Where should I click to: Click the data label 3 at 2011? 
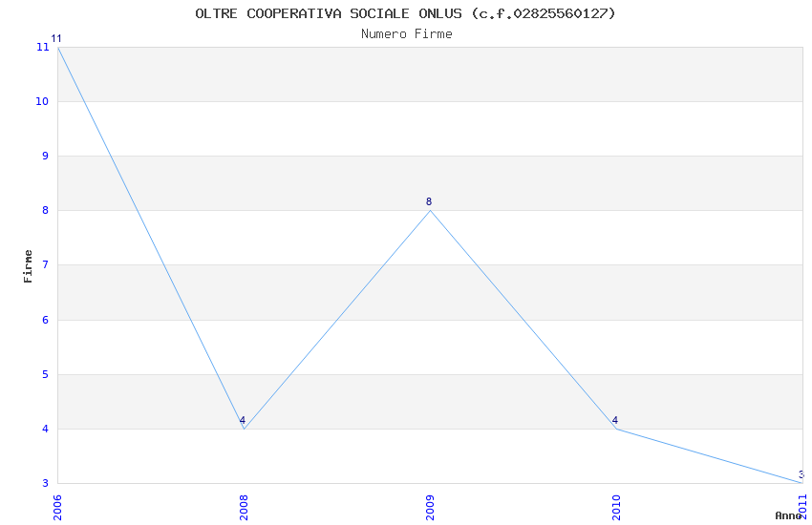(x=801, y=474)
